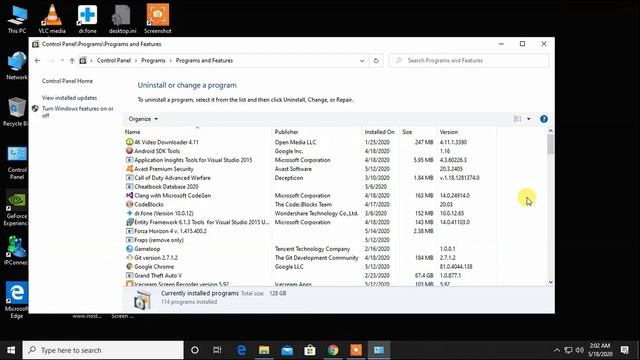Click the change view icon
The height and width of the screenshot is (360, 640).
pyautogui.click(x=518, y=119)
